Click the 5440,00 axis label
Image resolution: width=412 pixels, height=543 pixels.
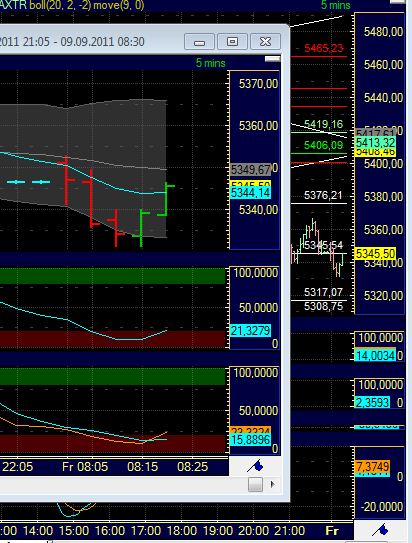point(383,98)
